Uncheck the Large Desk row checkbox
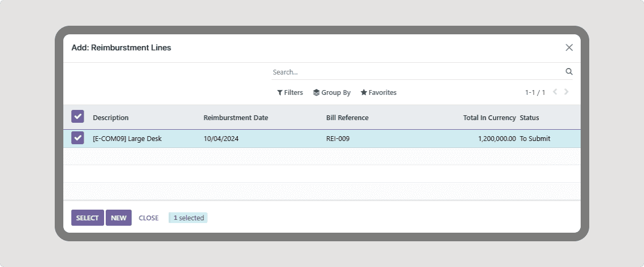This screenshot has height=267, width=644. point(78,138)
